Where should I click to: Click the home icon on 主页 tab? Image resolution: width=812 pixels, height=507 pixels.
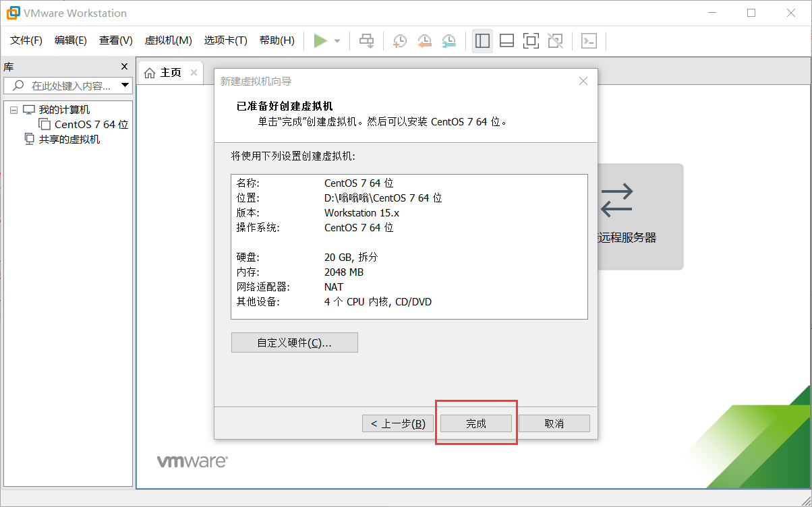click(x=150, y=72)
